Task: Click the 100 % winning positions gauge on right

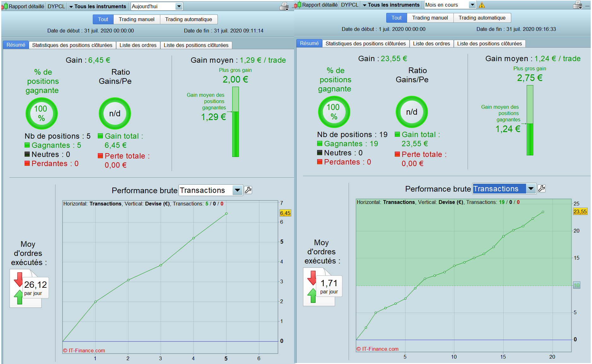Action: (334, 112)
